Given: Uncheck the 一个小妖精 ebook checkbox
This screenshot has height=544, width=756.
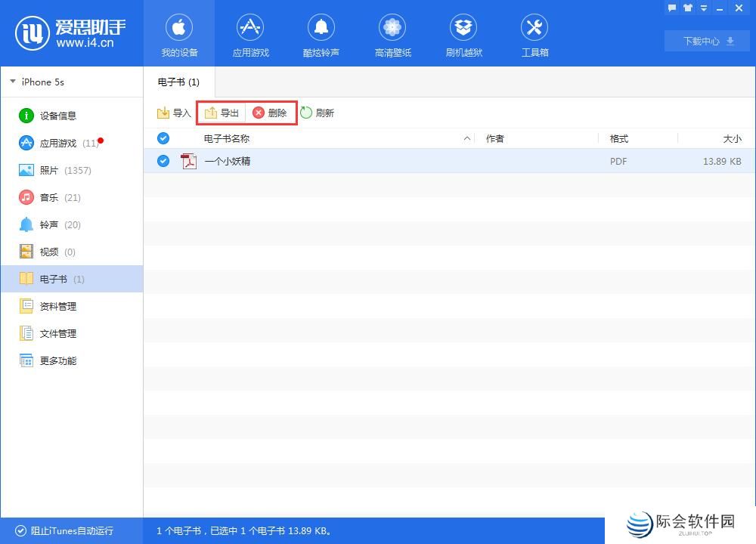Looking at the screenshot, I should pyautogui.click(x=163, y=161).
